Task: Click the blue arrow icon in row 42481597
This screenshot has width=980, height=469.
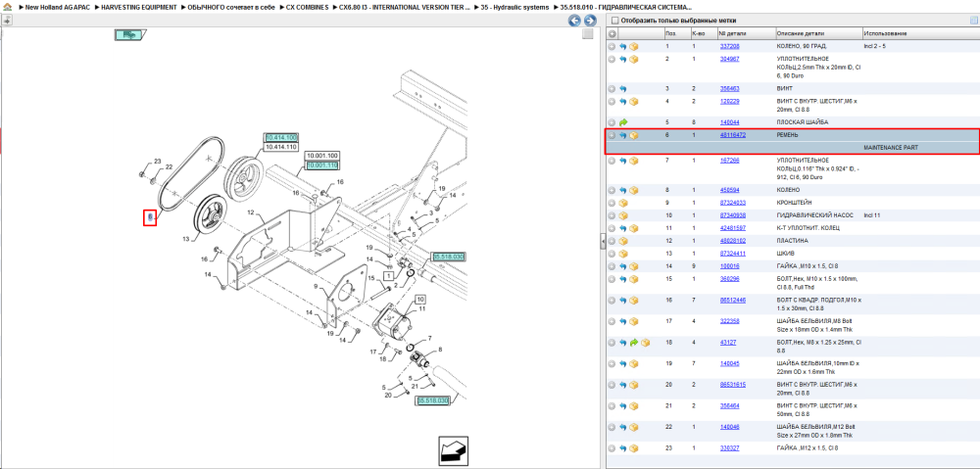Action: 623,228
